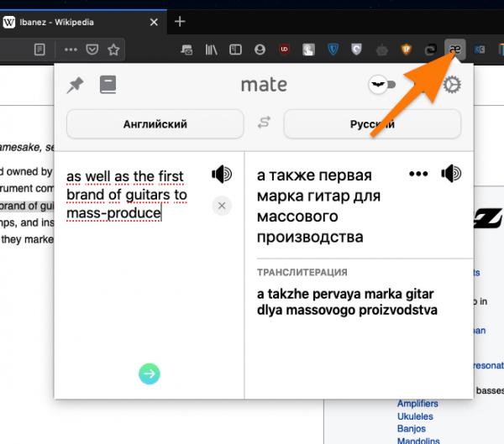This screenshot has height=444, width=504.
Task: Open the gray shield extension icon
Action: point(357,50)
